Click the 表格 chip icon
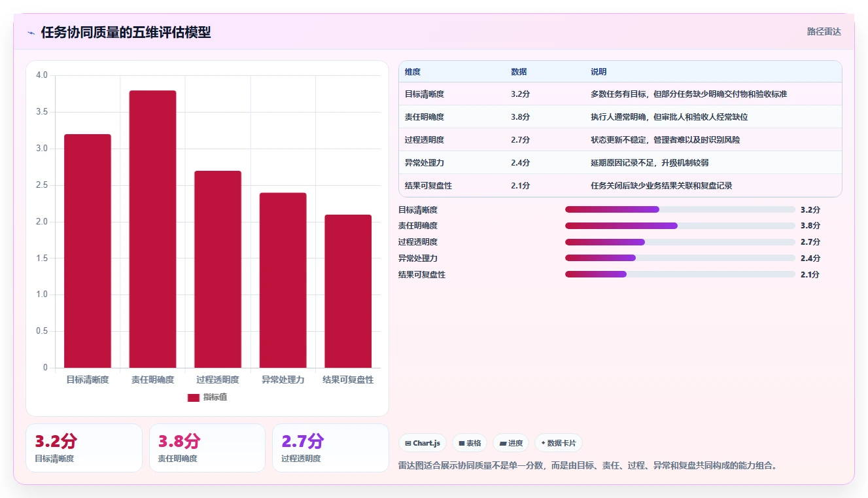The width and height of the screenshot is (868, 498). 462,443
